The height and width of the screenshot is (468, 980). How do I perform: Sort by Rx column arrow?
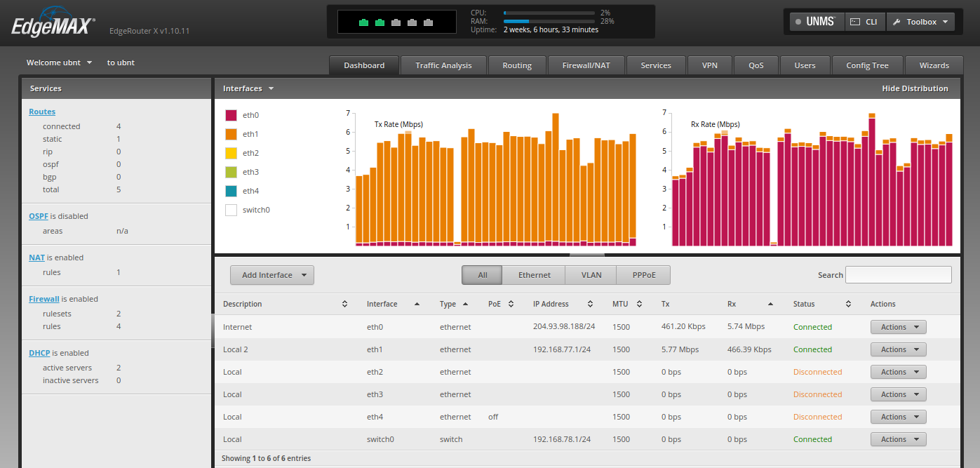point(771,304)
